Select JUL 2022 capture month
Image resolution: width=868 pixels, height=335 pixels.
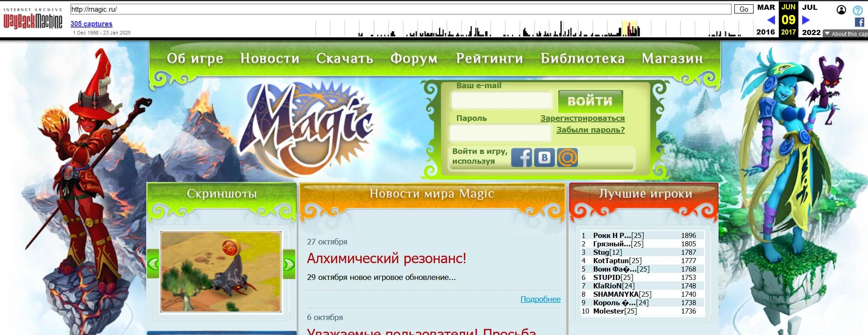pyautogui.click(x=811, y=20)
